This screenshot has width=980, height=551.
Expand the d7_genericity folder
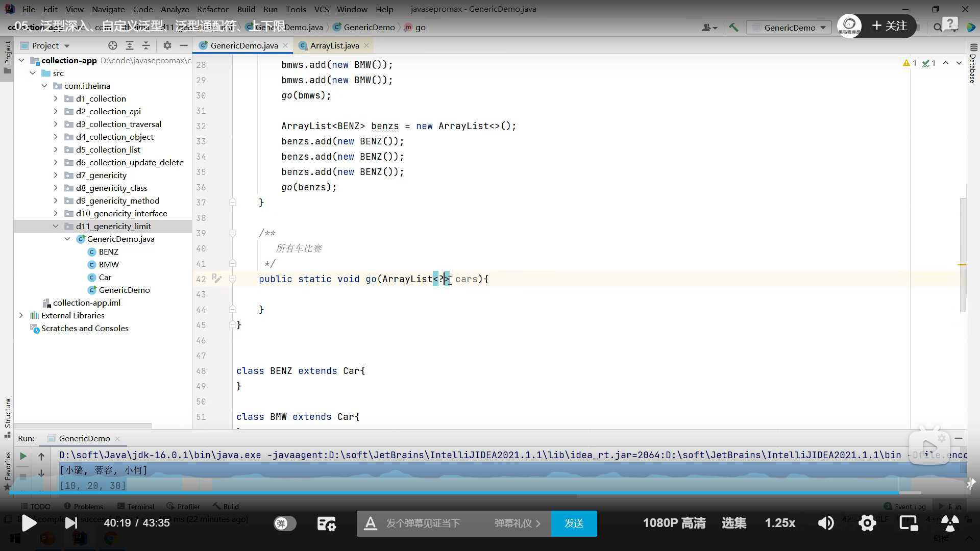pos(56,175)
